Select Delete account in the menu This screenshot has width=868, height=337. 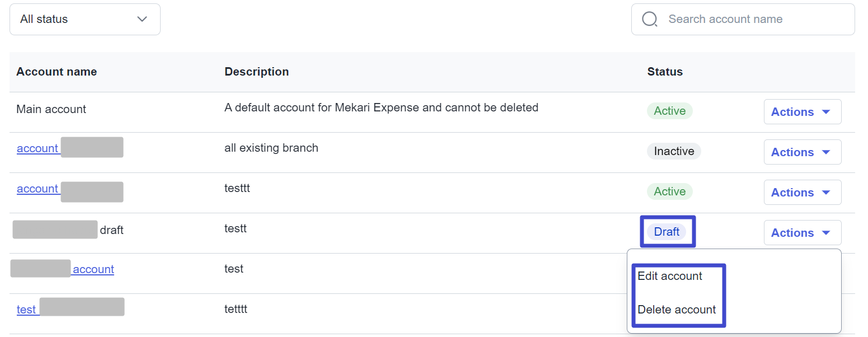(x=677, y=310)
